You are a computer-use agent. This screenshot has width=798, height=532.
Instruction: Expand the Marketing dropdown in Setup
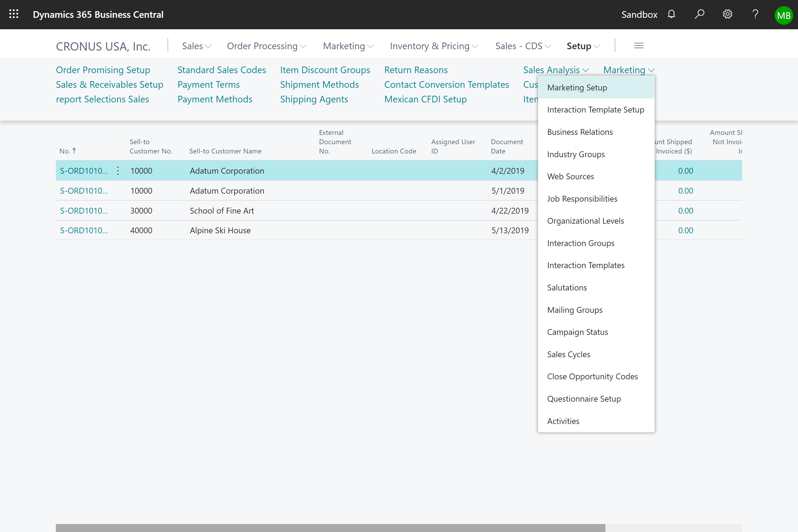tap(627, 69)
